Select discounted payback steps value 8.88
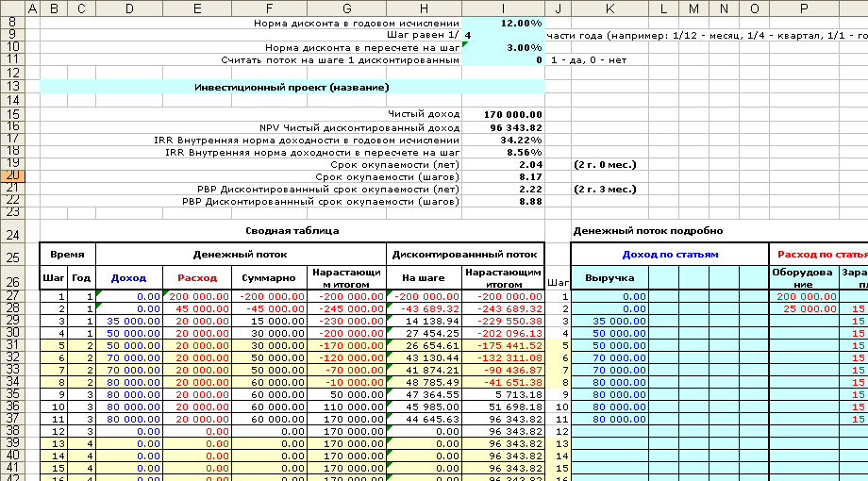This screenshot has height=481, width=868. tap(503, 201)
